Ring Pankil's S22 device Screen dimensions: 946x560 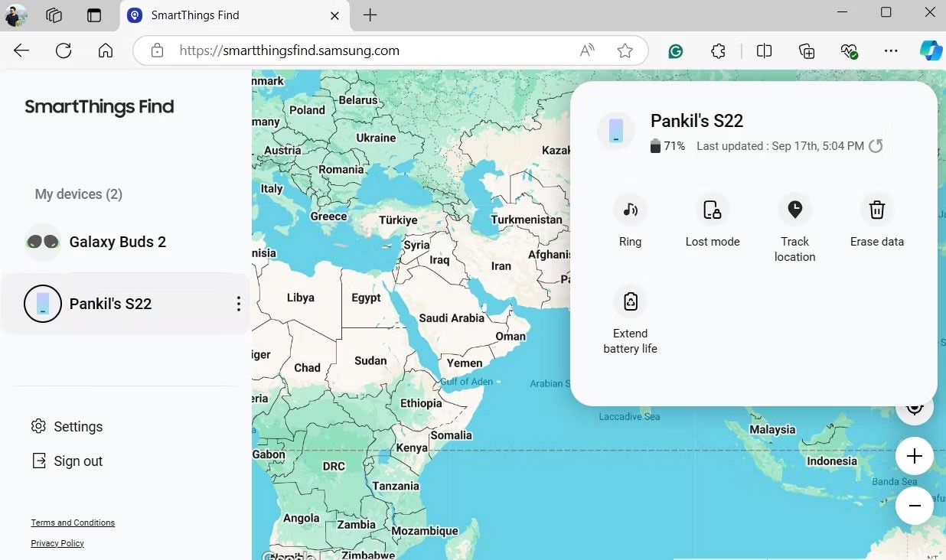pos(630,210)
